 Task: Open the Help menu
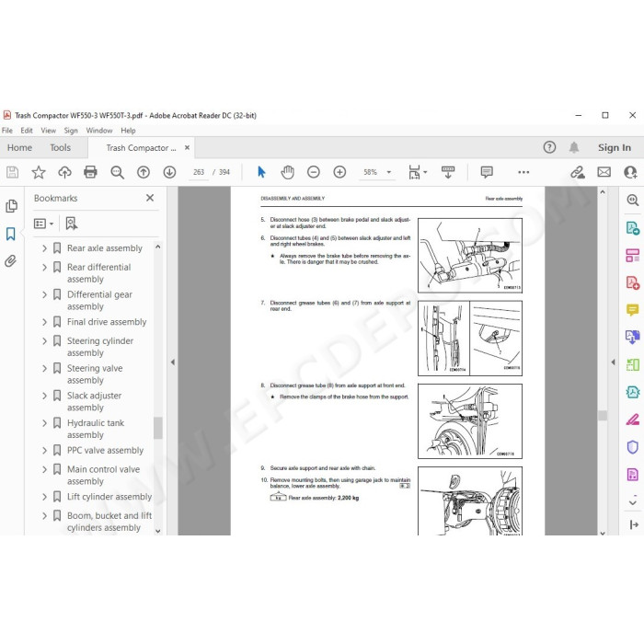128,131
